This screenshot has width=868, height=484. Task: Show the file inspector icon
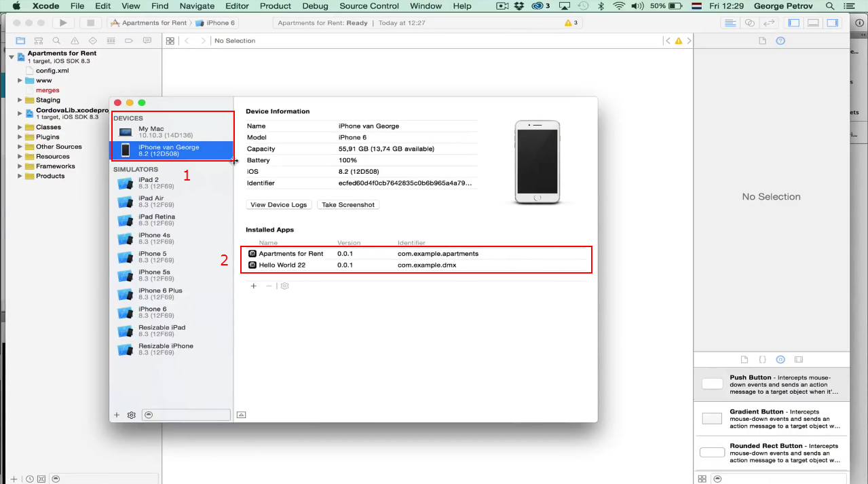click(763, 41)
